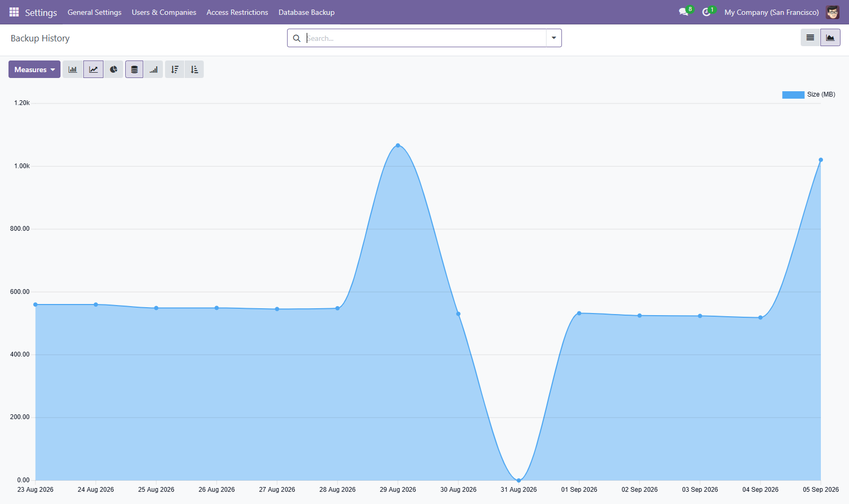
Task: Switch to list view
Action: pos(810,38)
